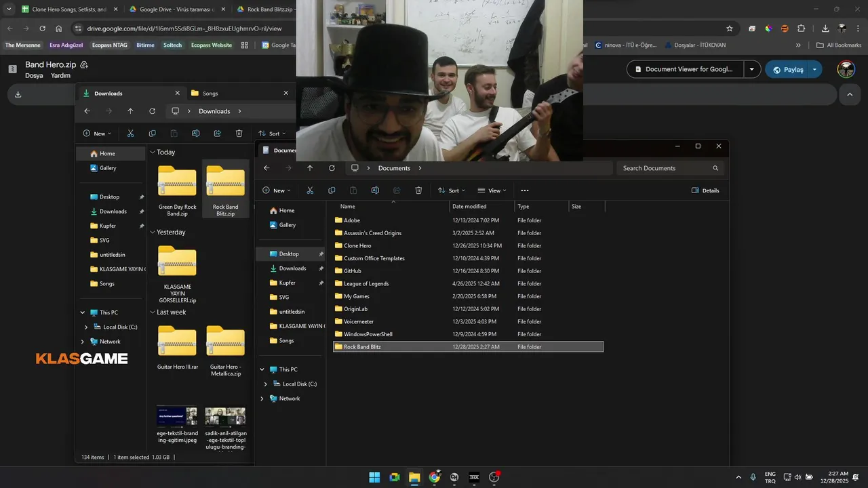Click microphone icon in system tray
868x488 pixels.
coord(753,477)
